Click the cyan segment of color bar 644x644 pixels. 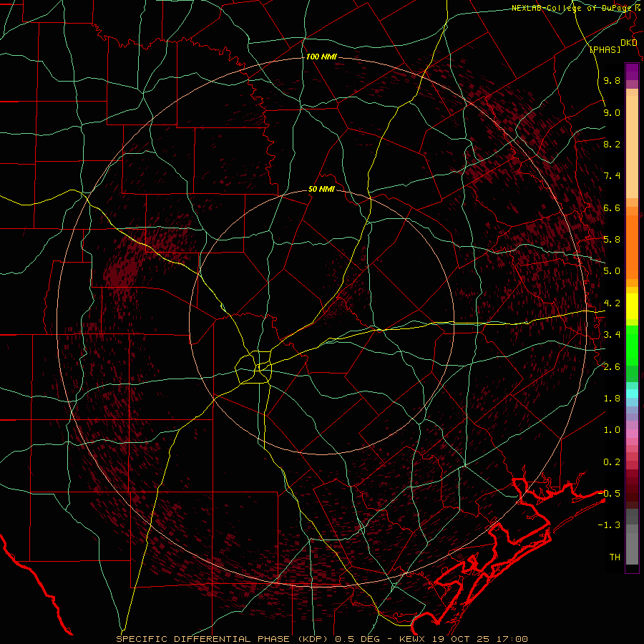[632, 394]
